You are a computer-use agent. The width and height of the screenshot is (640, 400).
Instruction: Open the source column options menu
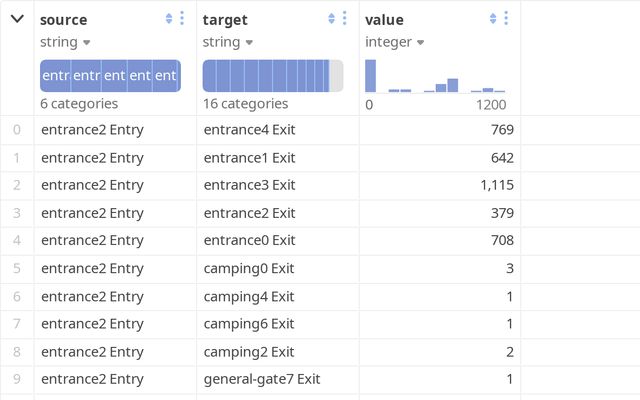coord(181,19)
